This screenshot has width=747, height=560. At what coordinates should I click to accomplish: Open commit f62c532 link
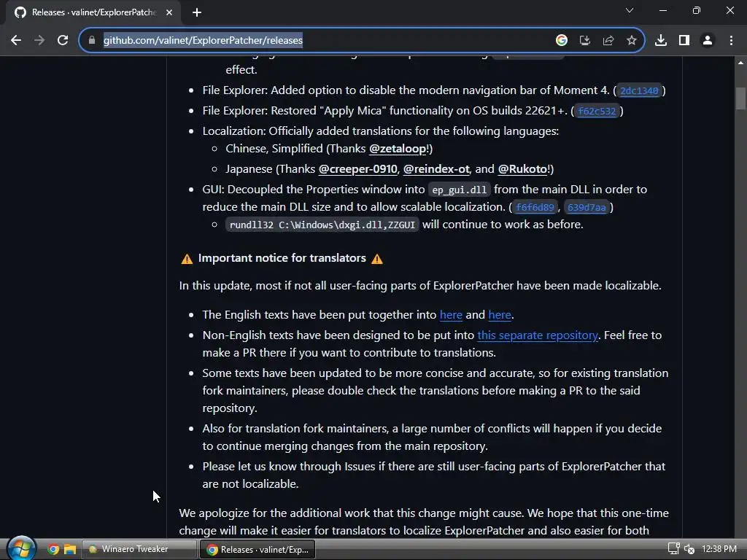(597, 111)
